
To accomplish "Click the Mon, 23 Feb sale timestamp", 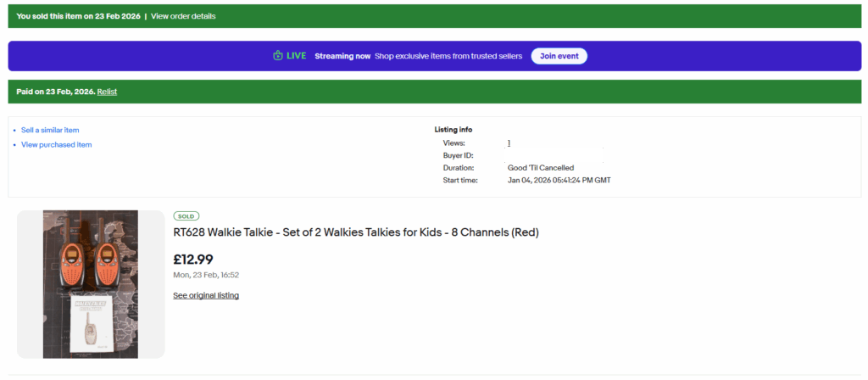I will (206, 275).
